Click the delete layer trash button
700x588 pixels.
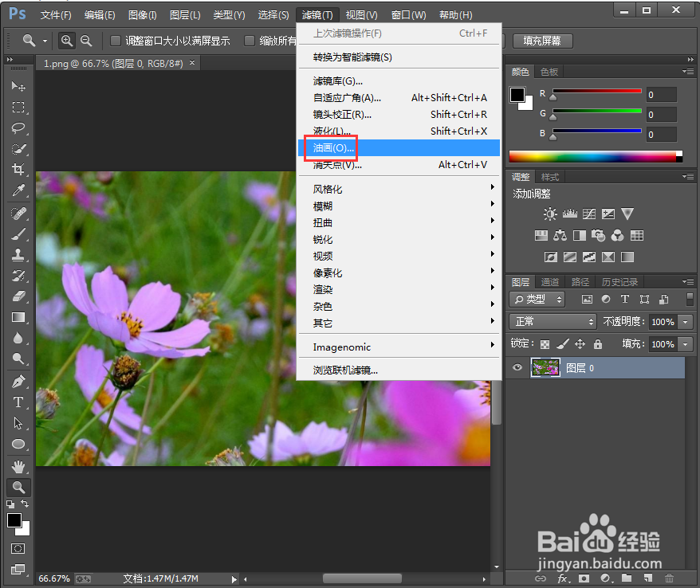click(669, 578)
